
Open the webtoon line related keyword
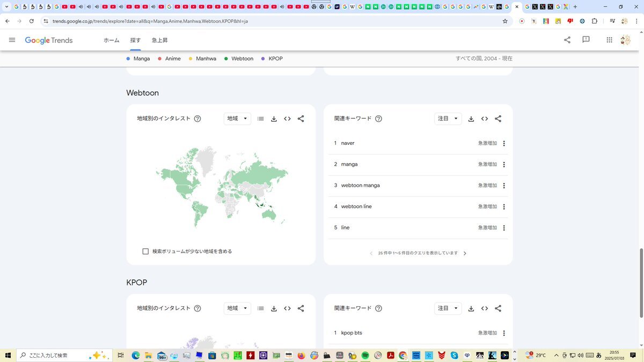356,206
